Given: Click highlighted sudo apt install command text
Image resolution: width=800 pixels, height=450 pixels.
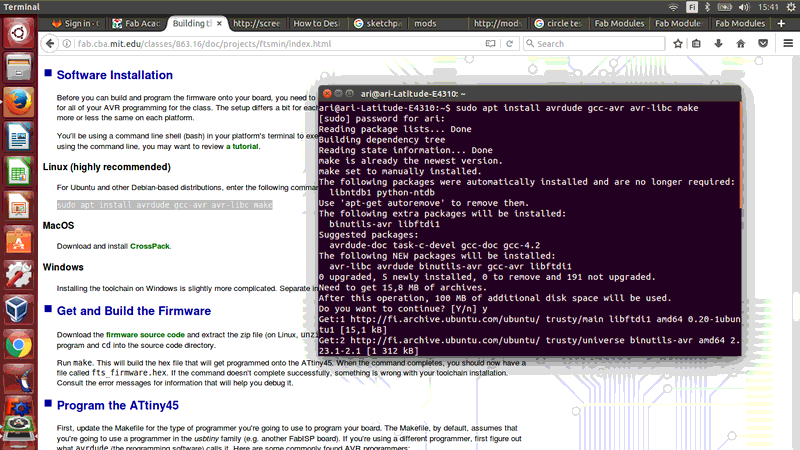Looking at the screenshot, I should (x=164, y=205).
